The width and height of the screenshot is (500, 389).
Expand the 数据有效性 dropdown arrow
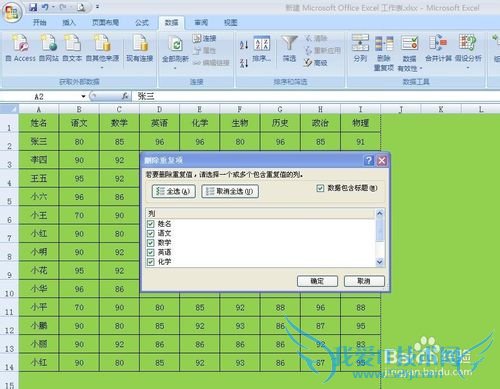pyautogui.click(x=421, y=68)
